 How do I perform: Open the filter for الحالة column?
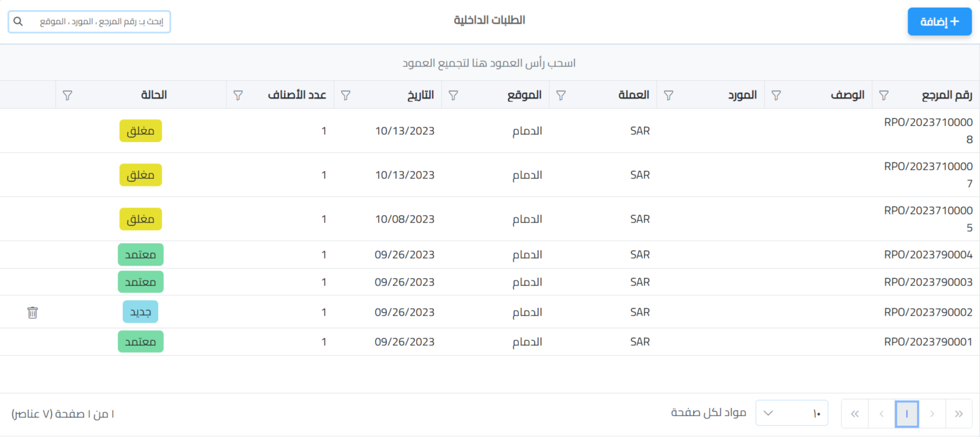click(x=67, y=95)
